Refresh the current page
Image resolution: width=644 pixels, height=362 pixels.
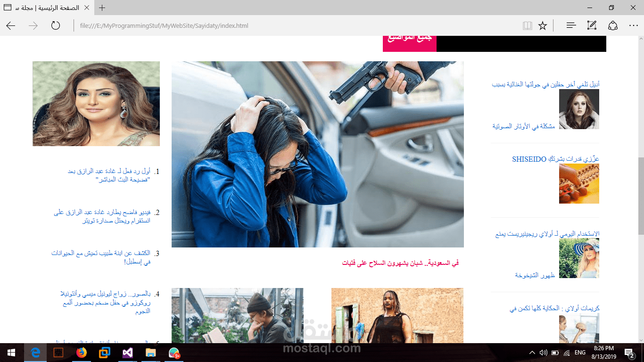(x=56, y=25)
